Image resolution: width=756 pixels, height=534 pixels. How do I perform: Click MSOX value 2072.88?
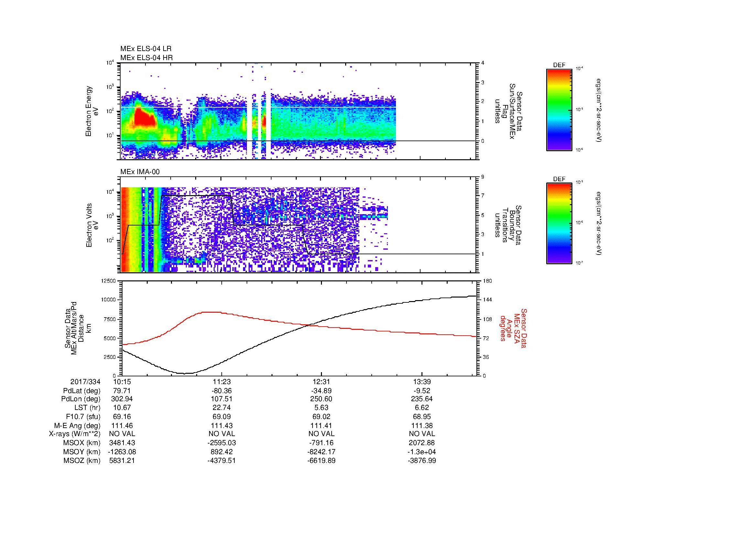click(422, 443)
